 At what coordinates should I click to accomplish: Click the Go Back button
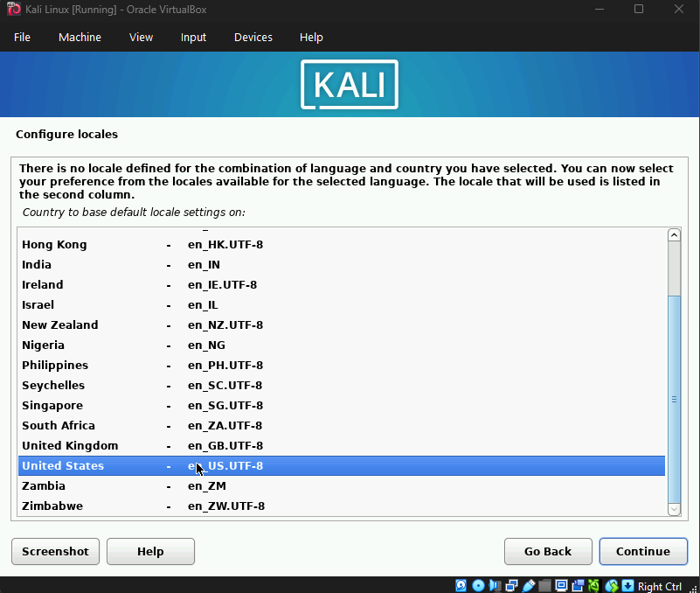pos(548,552)
